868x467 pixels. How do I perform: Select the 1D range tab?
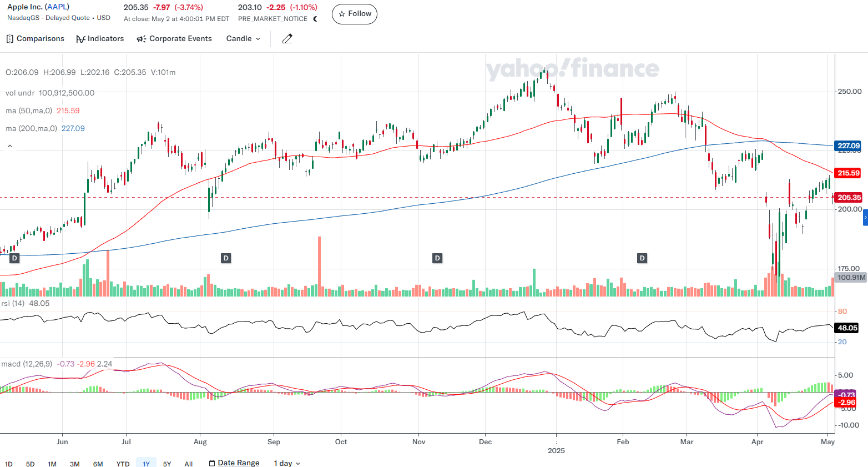pos(8,464)
